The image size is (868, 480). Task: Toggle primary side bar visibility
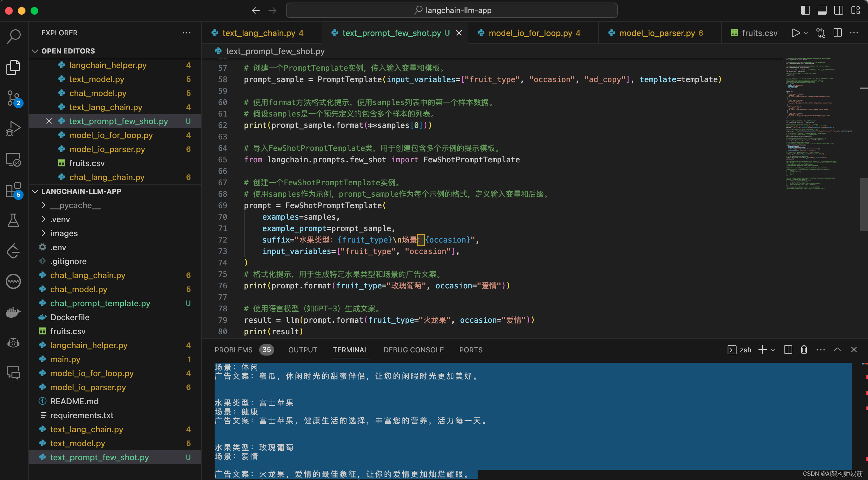(805, 10)
